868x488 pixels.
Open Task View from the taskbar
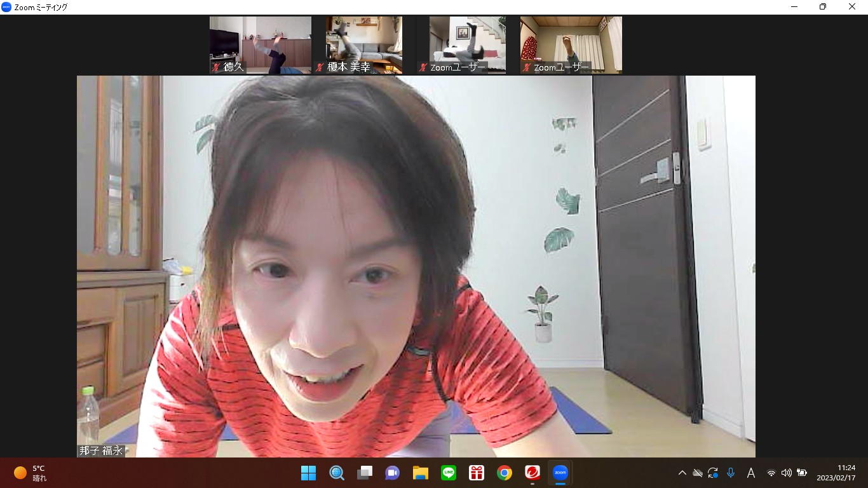coord(364,473)
